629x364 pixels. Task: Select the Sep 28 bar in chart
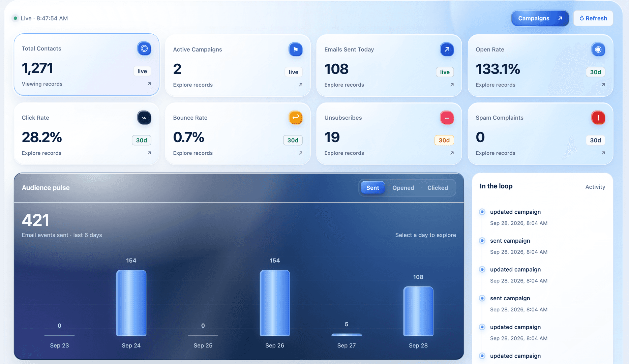(418, 311)
